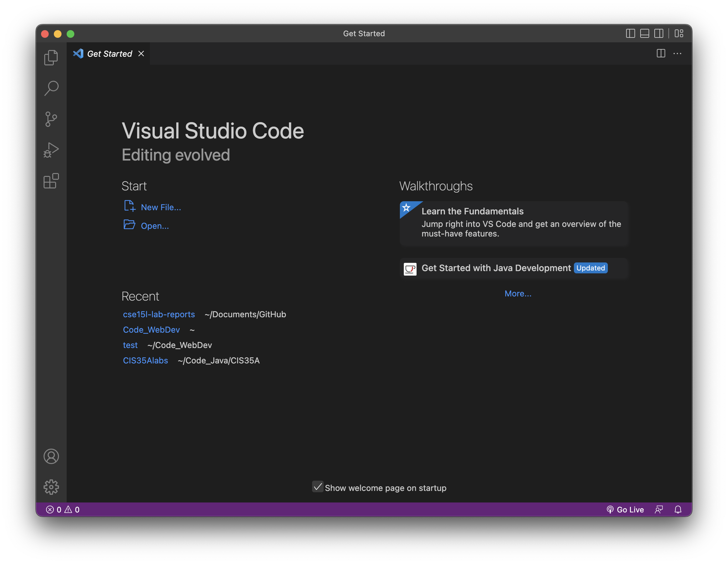Click the Editing evolved subtitle
Screen dimensions: 728x564
tap(176, 155)
